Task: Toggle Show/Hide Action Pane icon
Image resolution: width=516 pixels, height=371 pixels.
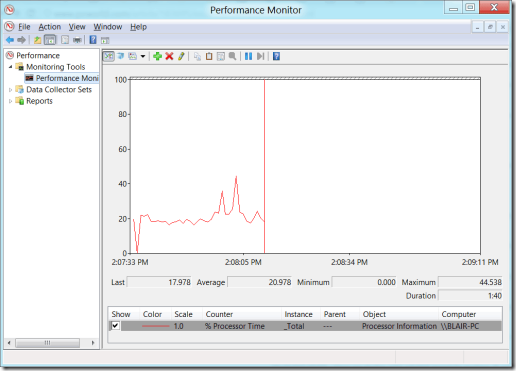Action: point(105,40)
